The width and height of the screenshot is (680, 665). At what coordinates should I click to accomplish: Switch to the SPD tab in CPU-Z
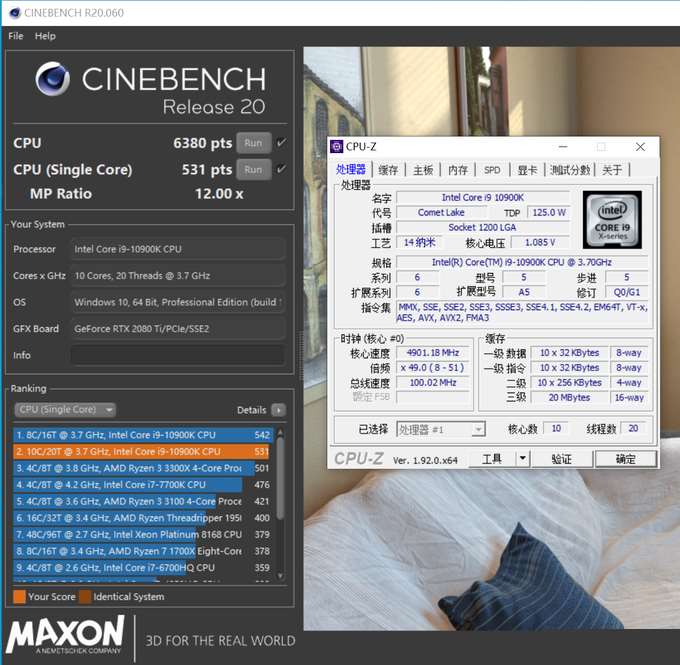coord(492,170)
